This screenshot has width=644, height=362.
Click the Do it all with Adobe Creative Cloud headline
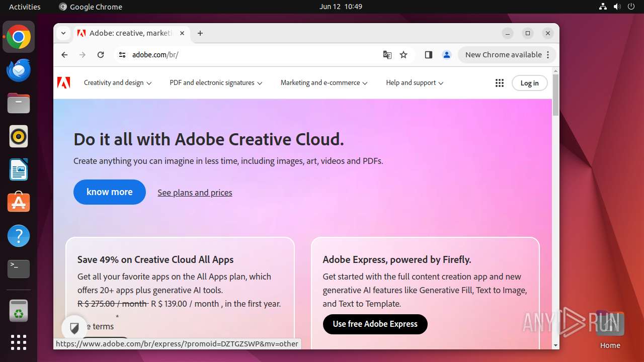click(x=209, y=139)
